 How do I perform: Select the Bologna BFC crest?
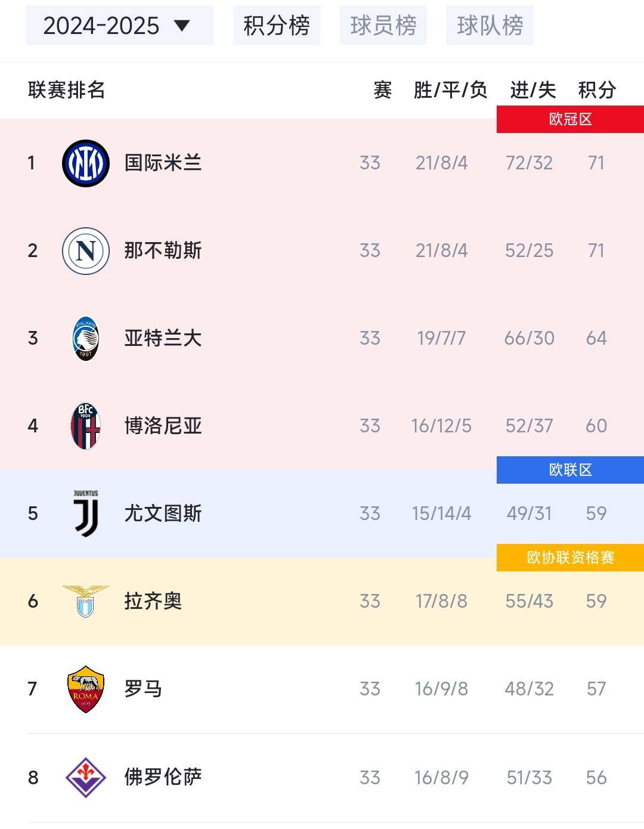pyautogui.click(x=85, y=426)
